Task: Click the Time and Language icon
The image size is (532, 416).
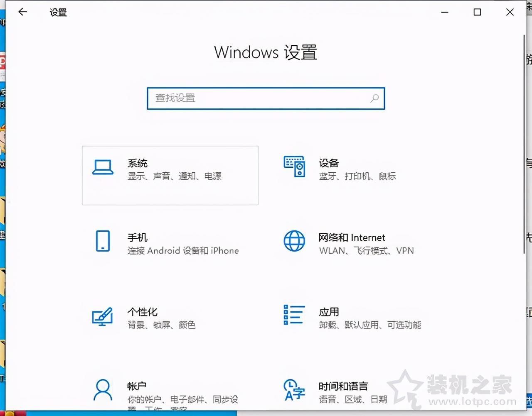Action: [294, 390]
